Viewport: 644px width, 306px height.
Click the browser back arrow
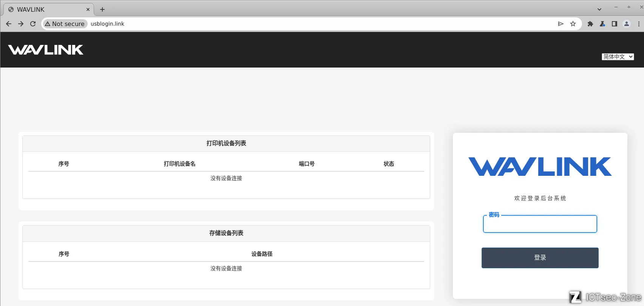tap(9, 24)
